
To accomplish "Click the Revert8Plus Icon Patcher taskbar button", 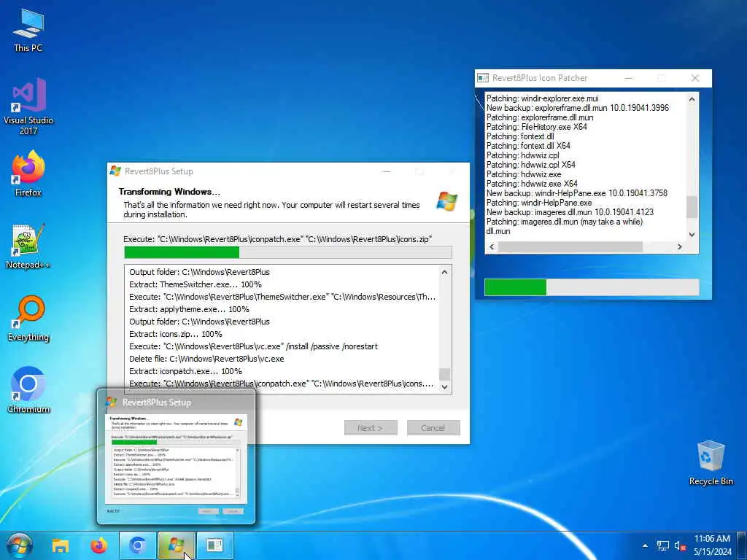I will point(215,545).
